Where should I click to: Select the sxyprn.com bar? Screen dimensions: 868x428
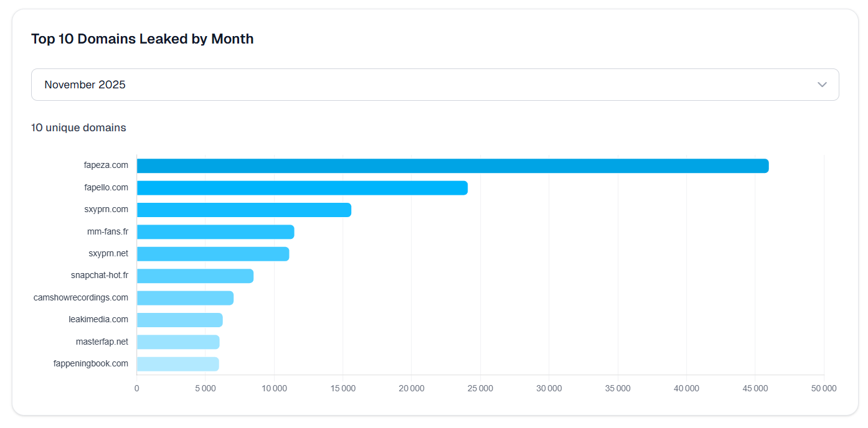pyautogui.click(x=243, y=210)
